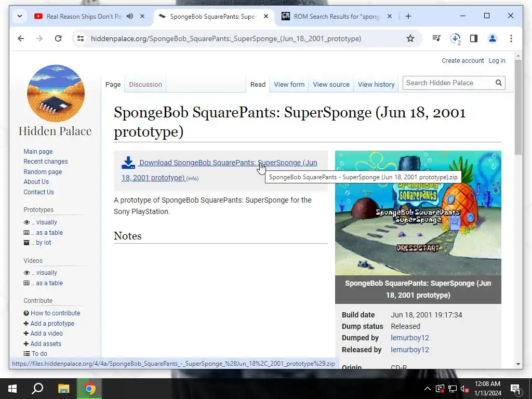Open the tab search dropdown chevron
Viewport: 532px width, 399px height.
click(x=20, y=16)
